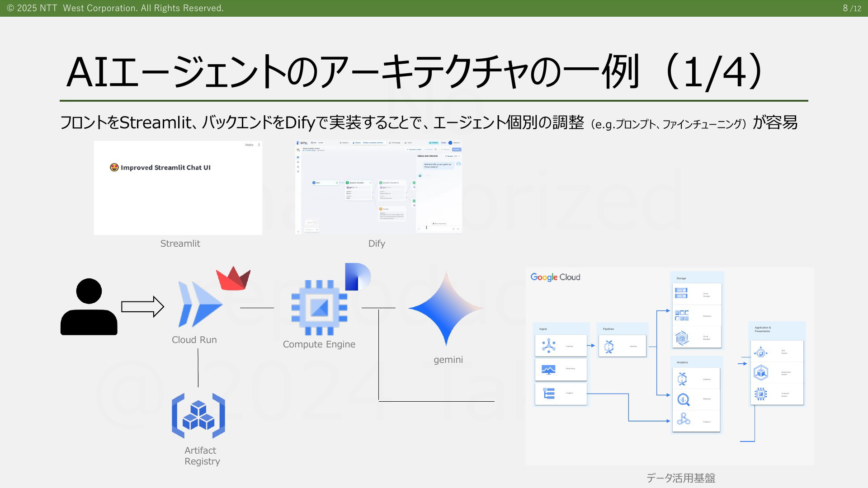Image resolution: width=868 pixels, height=488 pixels.
Task: Click the 'Cloud Run' label
Action: pyautogui.click(x=194, y=340)
